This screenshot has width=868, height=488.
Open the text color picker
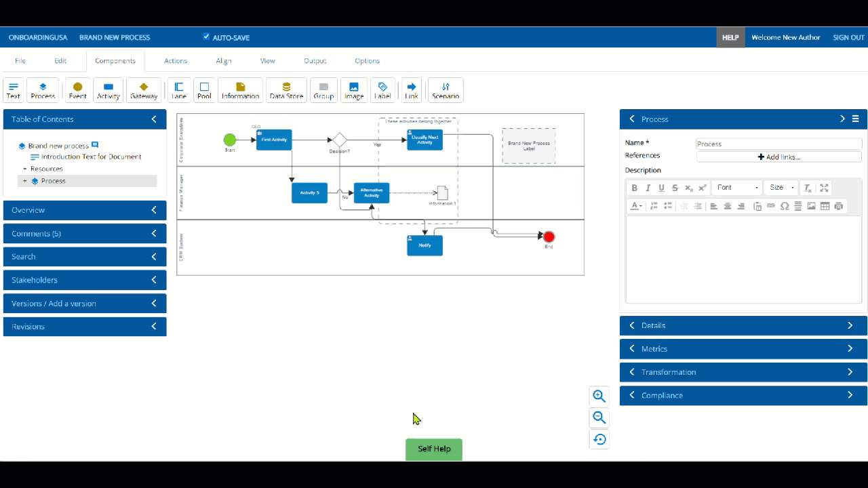[636, 206]
